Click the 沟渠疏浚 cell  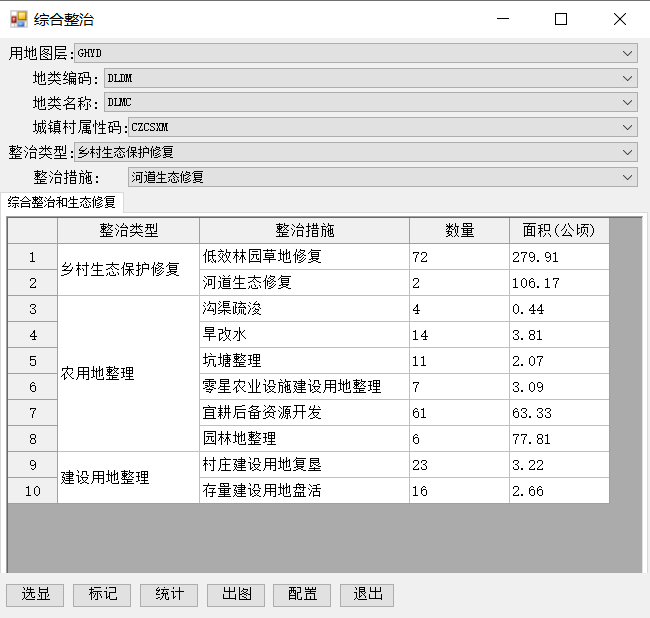click(305, 309)
